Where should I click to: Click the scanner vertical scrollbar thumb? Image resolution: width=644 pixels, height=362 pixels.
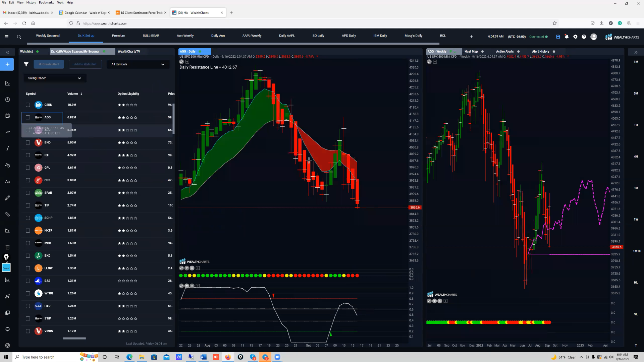173,118
